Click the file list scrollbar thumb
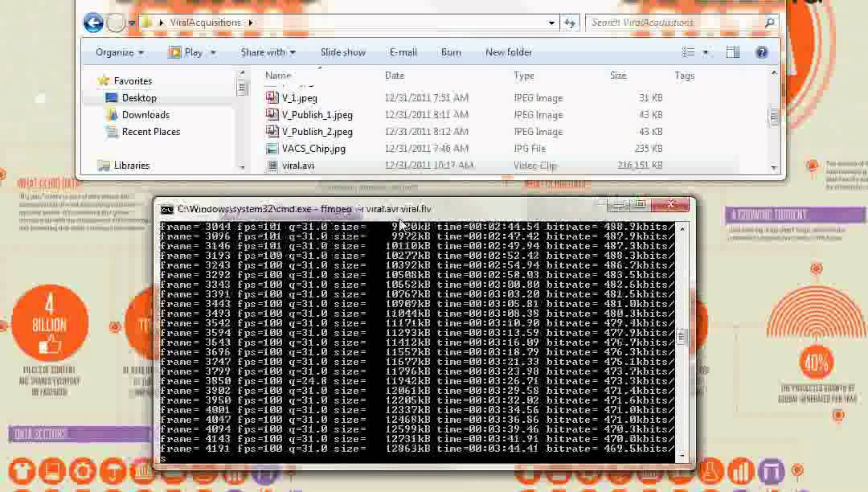The image size is (868, 492). 774,117
